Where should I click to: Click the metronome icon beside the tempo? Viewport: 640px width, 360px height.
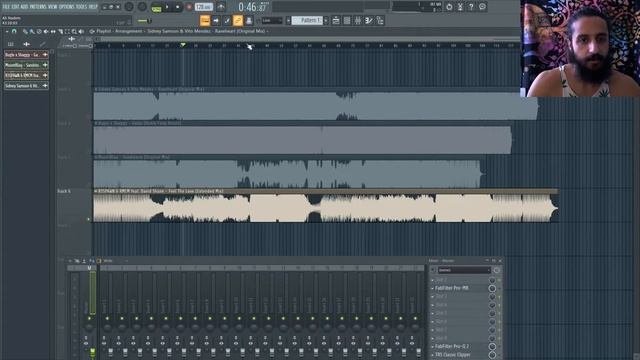tap(220, 7)
